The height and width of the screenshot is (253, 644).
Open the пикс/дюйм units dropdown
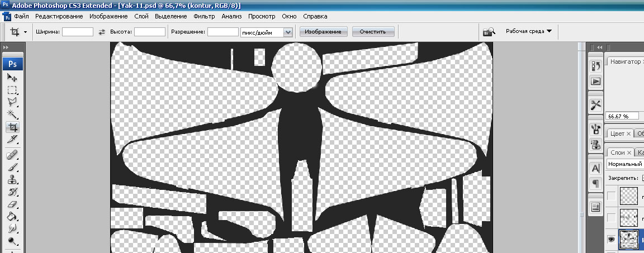(288, 32)
